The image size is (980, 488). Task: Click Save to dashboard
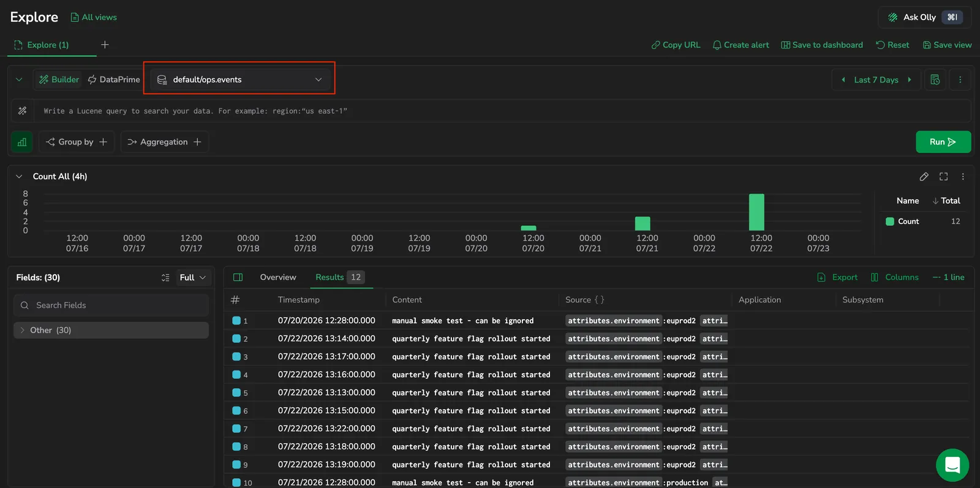point(822,45)
